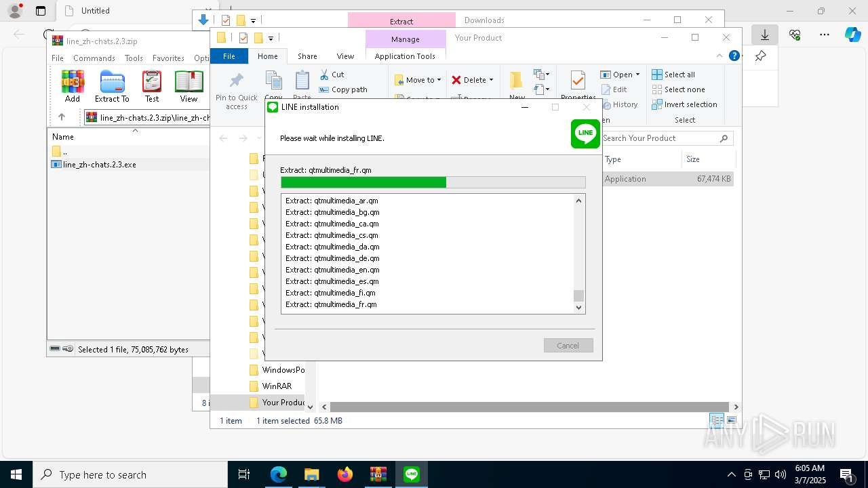Open the Favorites menu in WinRAR

pyautogui.click(x=168, y=58)
